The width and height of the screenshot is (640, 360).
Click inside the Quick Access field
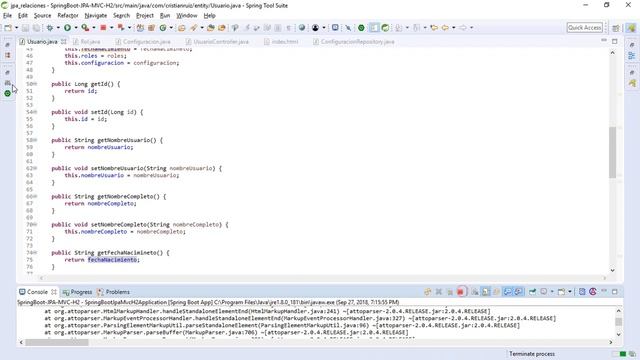pyautogui.click(x=584, y=28)
